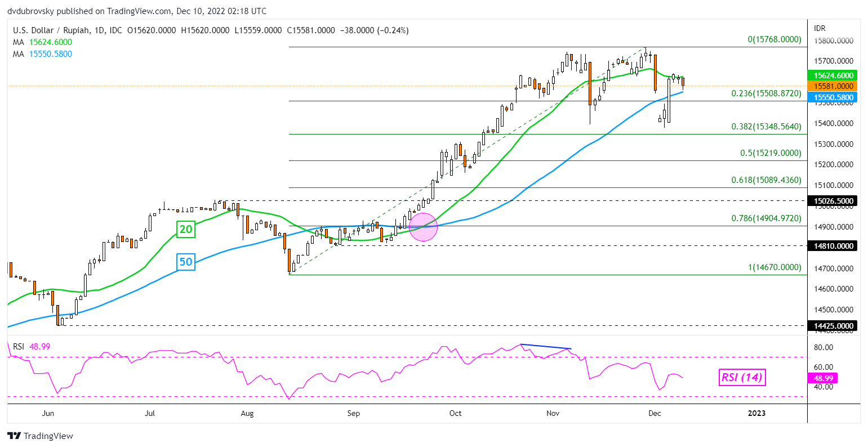Click the RSI 48.99 indicator legend
This screenshot has height=448, width=868.
32,347
